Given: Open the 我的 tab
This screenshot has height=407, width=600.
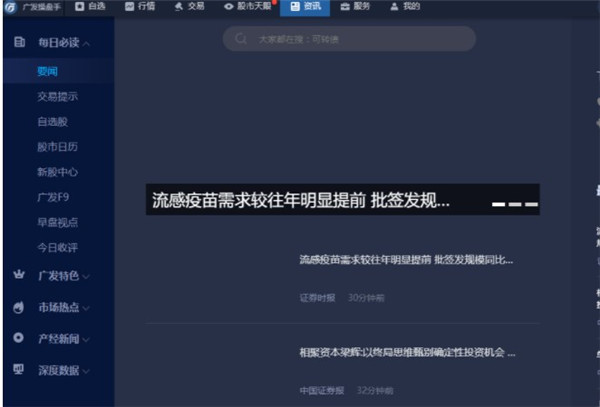Looking at the screenshot, I should (x=405, y=7).
